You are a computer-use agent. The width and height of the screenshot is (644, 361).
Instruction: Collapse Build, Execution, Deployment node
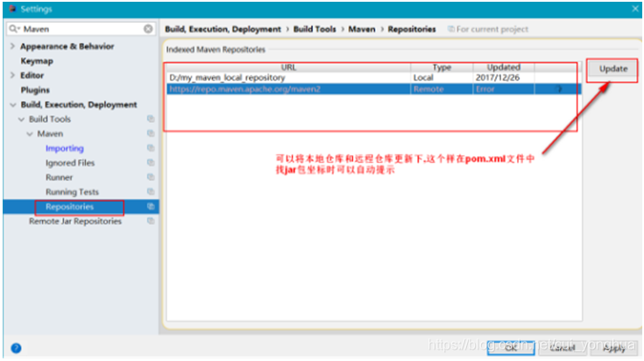[x=13, y=105]
